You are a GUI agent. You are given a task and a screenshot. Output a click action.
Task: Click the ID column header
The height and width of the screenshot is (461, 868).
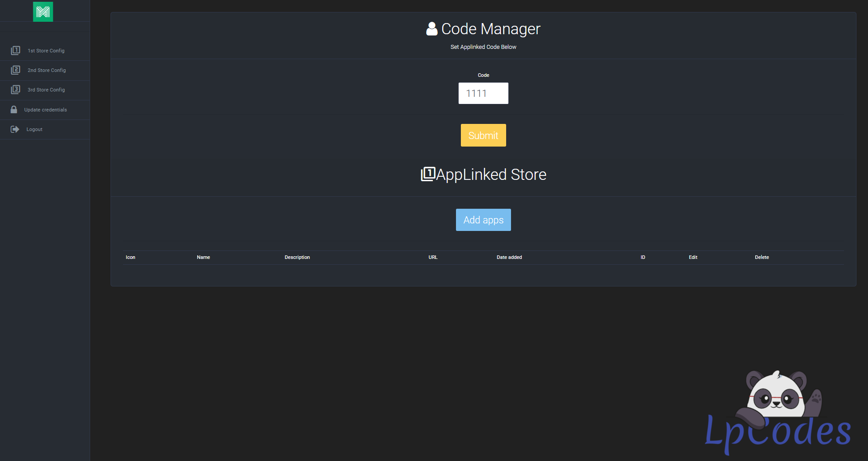point(642,258)
